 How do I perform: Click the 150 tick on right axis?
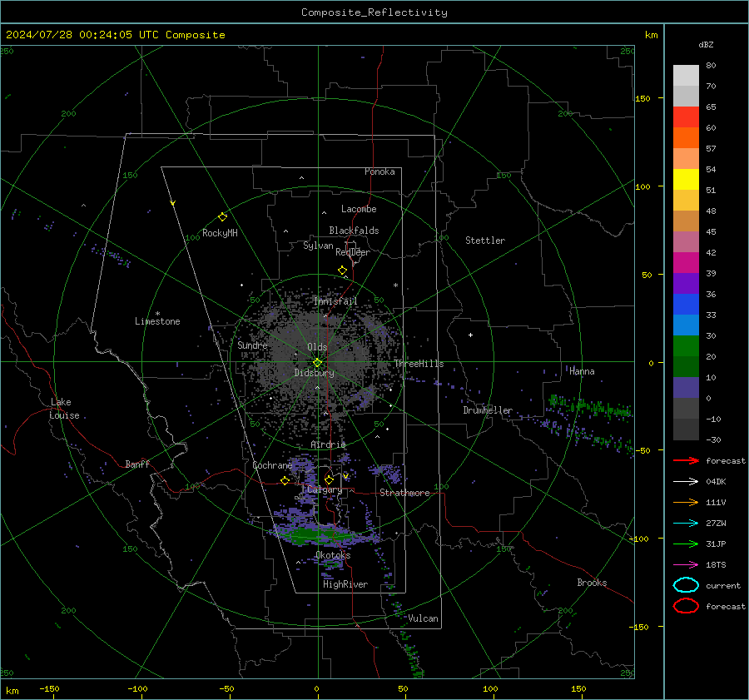point(642,98)
